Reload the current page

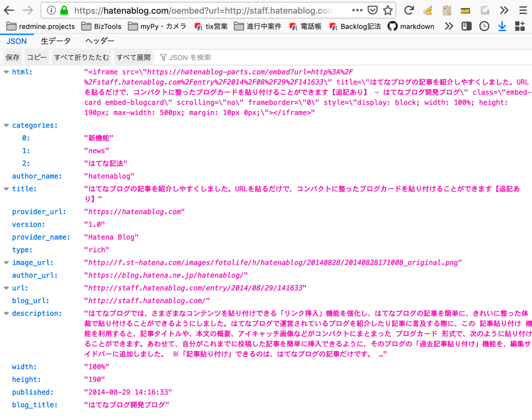click(409, 10)
